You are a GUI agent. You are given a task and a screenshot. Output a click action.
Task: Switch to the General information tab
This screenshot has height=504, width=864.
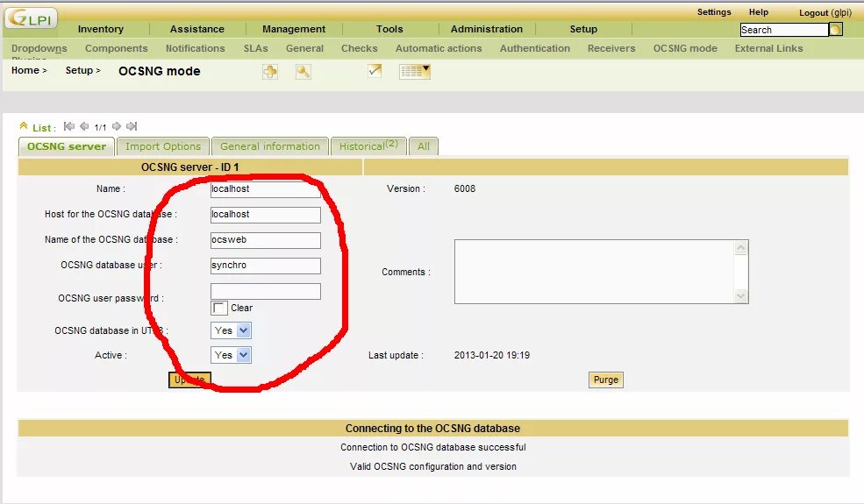(270, 146)
